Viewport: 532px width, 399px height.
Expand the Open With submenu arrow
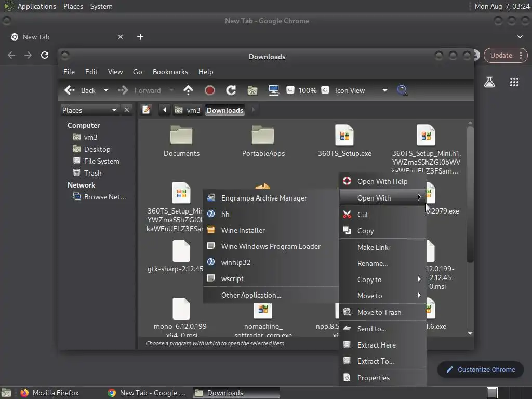(419, 198)
